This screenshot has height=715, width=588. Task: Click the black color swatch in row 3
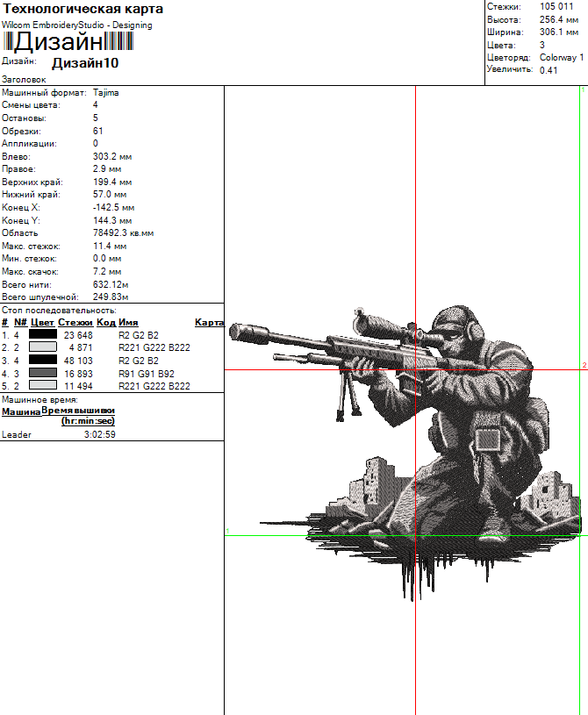coord(43,360)
